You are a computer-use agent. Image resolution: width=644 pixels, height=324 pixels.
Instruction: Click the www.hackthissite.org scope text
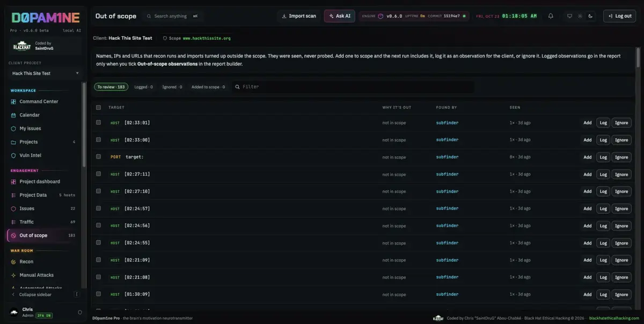pyautogui.click(x=207, y=38)
